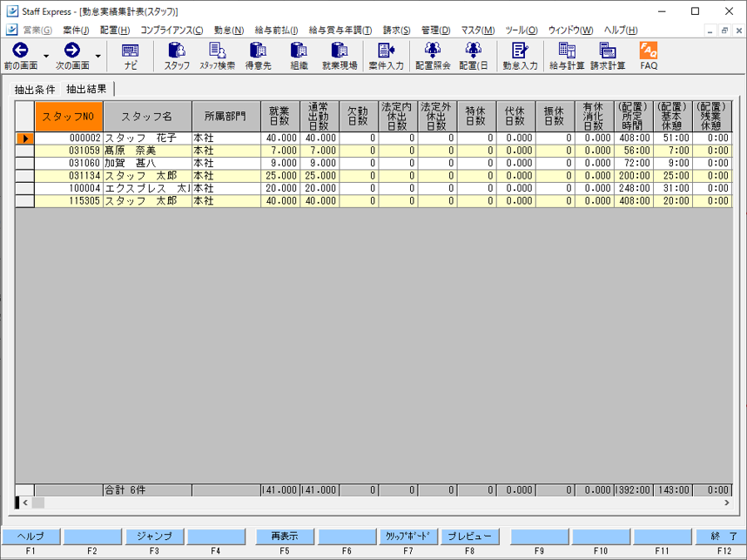Click the 通常出勤日数 column header
The height and width of the screenshot is (560, 747).
click(x=320, y=117)
